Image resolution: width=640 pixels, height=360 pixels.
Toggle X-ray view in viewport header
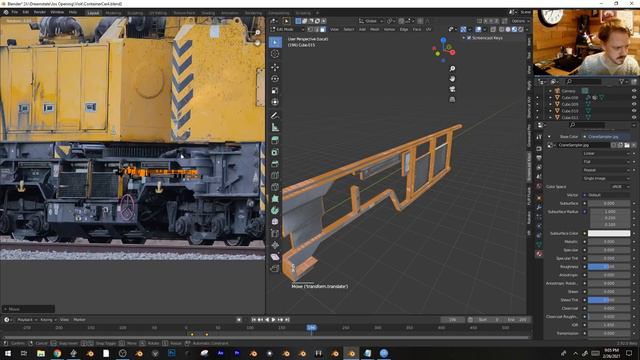(x=493, y=29)
